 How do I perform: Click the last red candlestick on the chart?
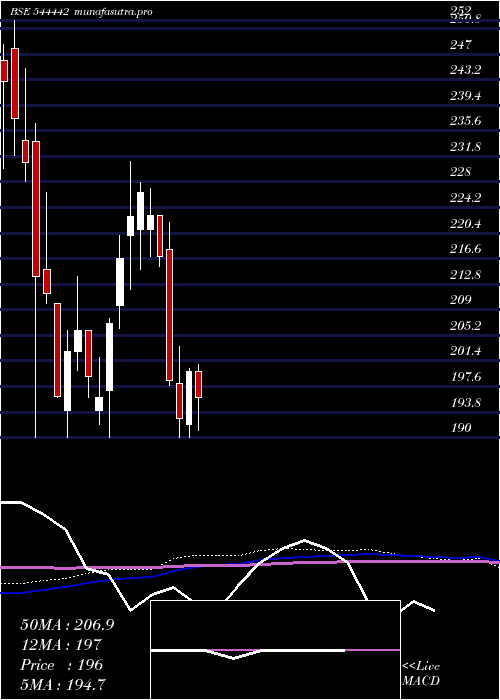click(x=199, y=384)
